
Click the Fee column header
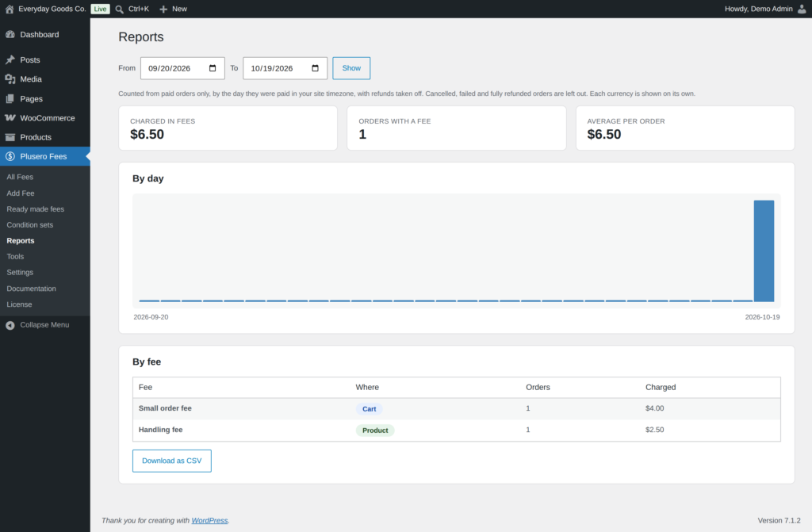(x=146, y=387)
